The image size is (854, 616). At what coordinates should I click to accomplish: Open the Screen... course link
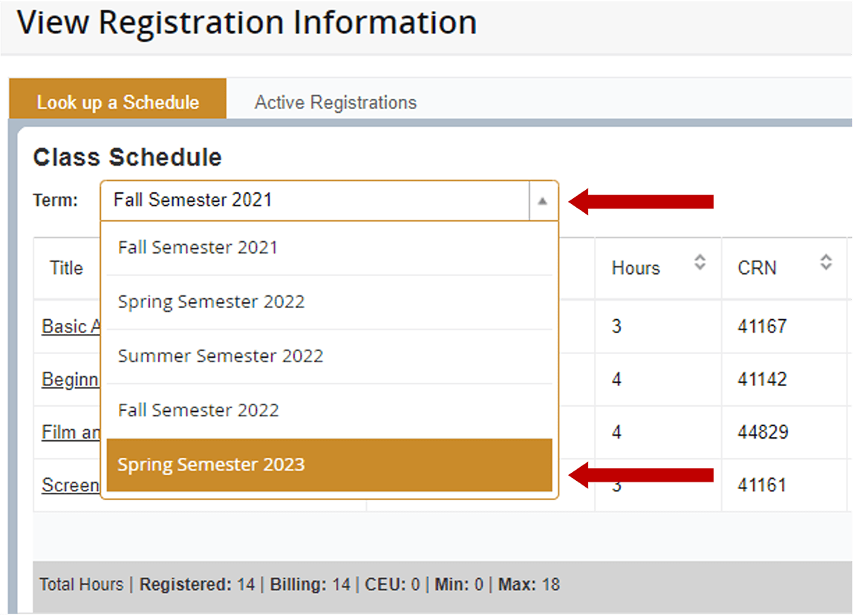[71, 485]
